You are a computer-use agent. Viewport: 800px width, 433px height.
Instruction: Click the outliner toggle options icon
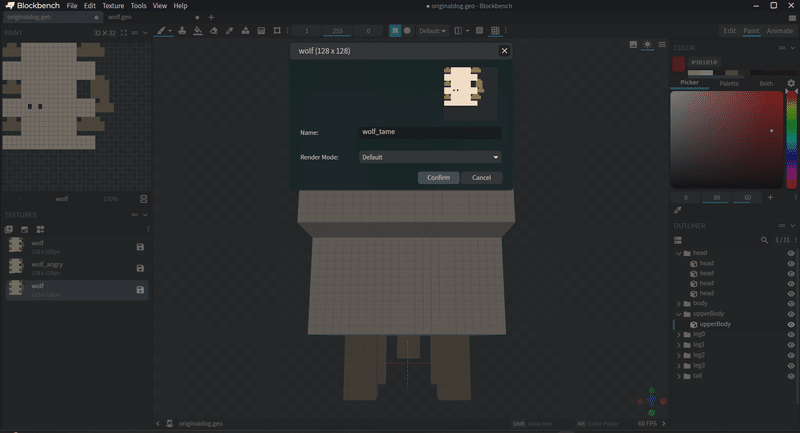coord(678,240)
